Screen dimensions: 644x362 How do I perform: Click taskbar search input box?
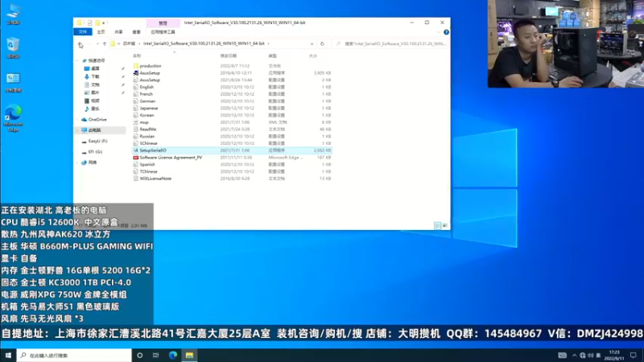coord(74,356)
